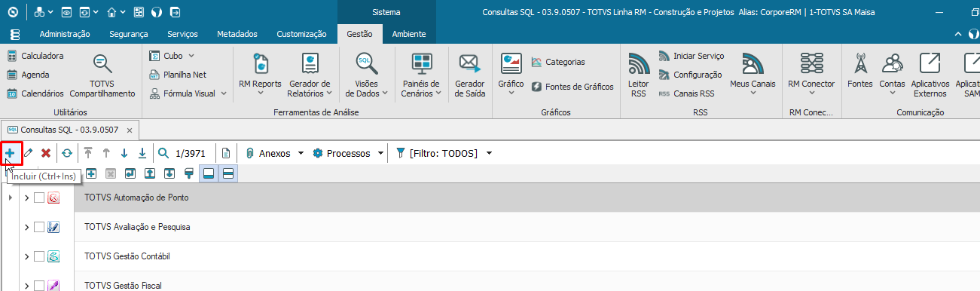Open RSS Configuração
980x291 pixels.
point(689,75)
